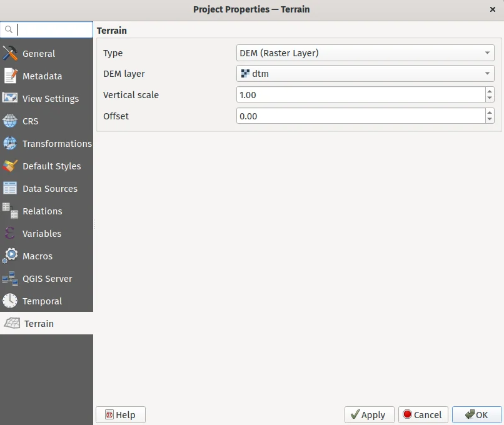Decrease Offset value with down arrow
This screenshot has height=425, width=504.
[x=490, y=119]
